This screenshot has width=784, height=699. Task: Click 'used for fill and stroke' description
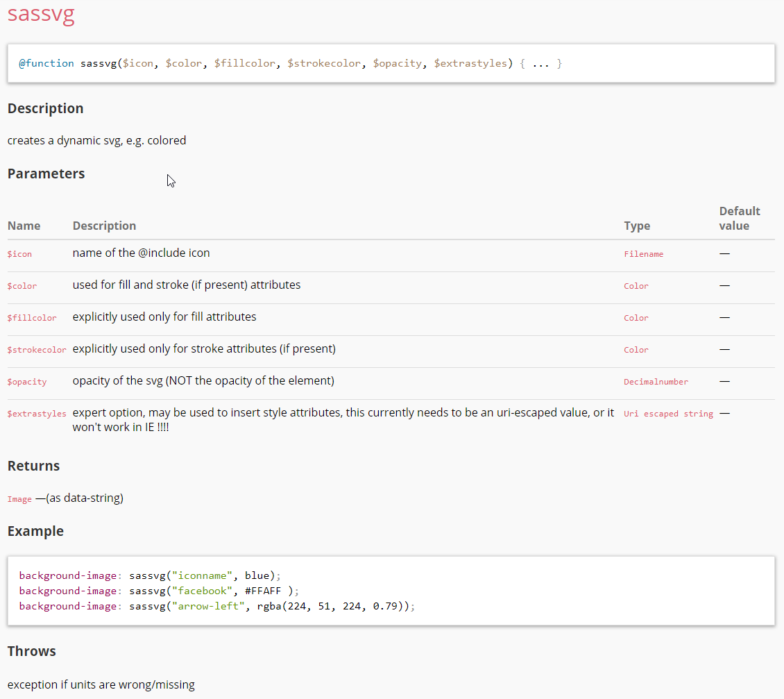tap(187, 285)
